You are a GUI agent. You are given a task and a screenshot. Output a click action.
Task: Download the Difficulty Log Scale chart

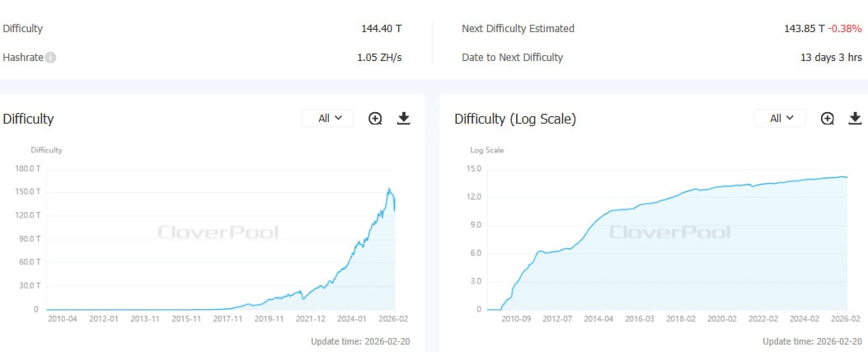pyautogui.click(x=856, y=119)
